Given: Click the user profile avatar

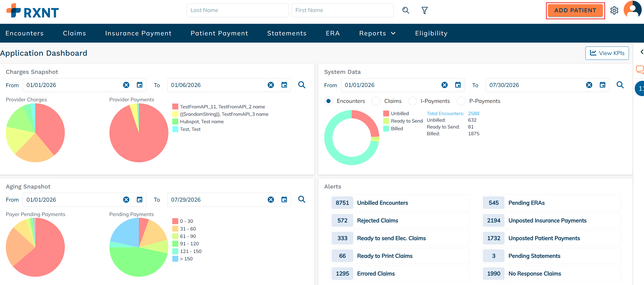Looking at the screenshot, I should click(633, 10).
